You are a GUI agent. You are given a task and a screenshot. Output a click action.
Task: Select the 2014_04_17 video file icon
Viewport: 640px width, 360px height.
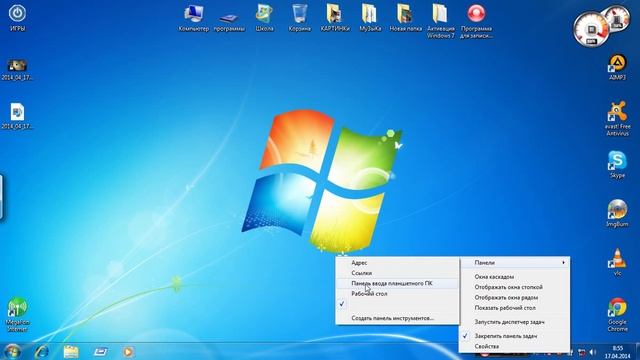point(17,69)
